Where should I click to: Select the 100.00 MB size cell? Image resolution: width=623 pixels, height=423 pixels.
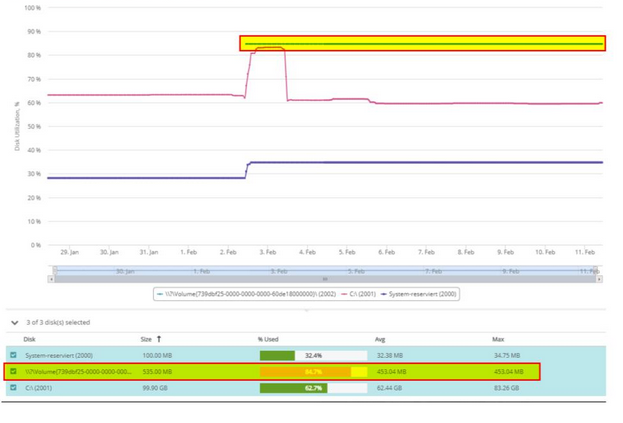(157, 355)
